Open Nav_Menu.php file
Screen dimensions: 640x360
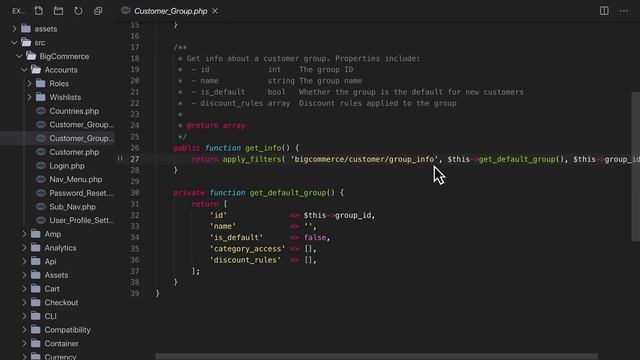[x=76, y=179]
